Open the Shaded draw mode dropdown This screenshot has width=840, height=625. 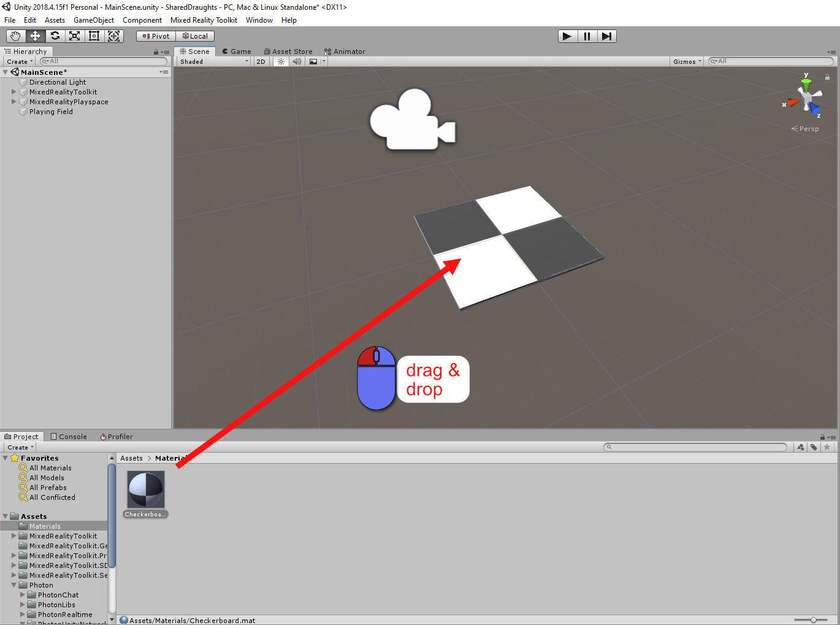214,61
